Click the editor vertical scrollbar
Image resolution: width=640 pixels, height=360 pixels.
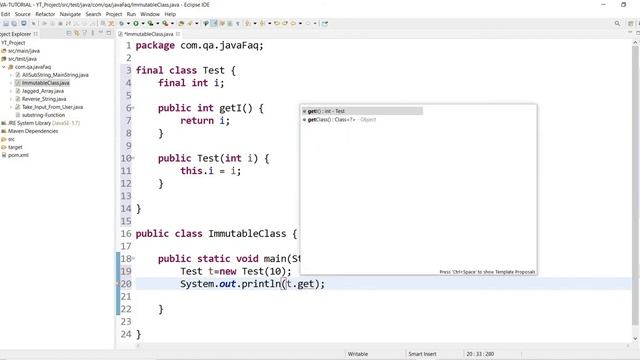click(x=635, y=186)
